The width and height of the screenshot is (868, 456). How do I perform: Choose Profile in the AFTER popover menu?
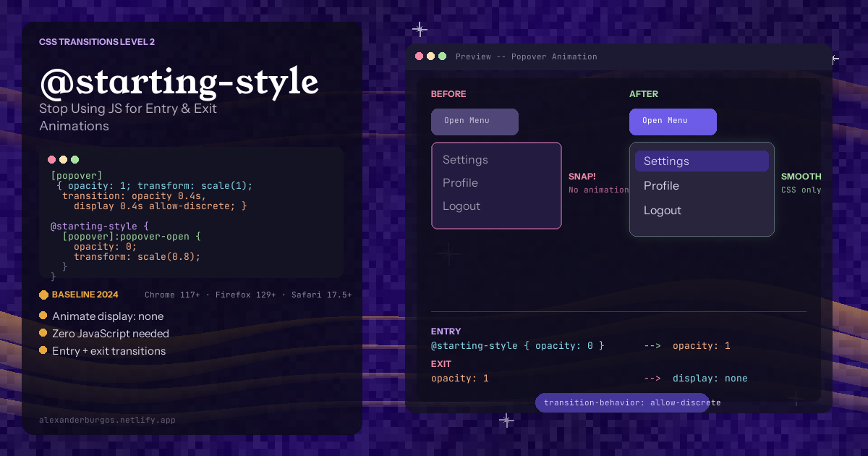[661, 186]
